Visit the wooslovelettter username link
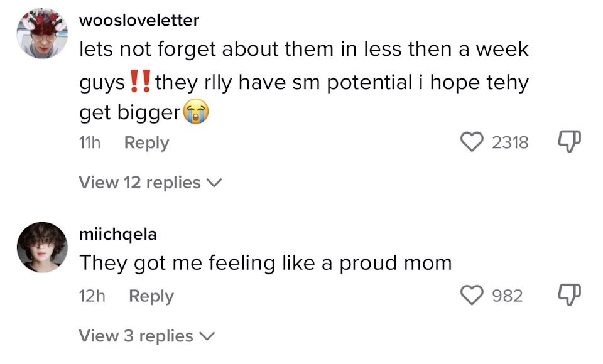 pos(139,20)
